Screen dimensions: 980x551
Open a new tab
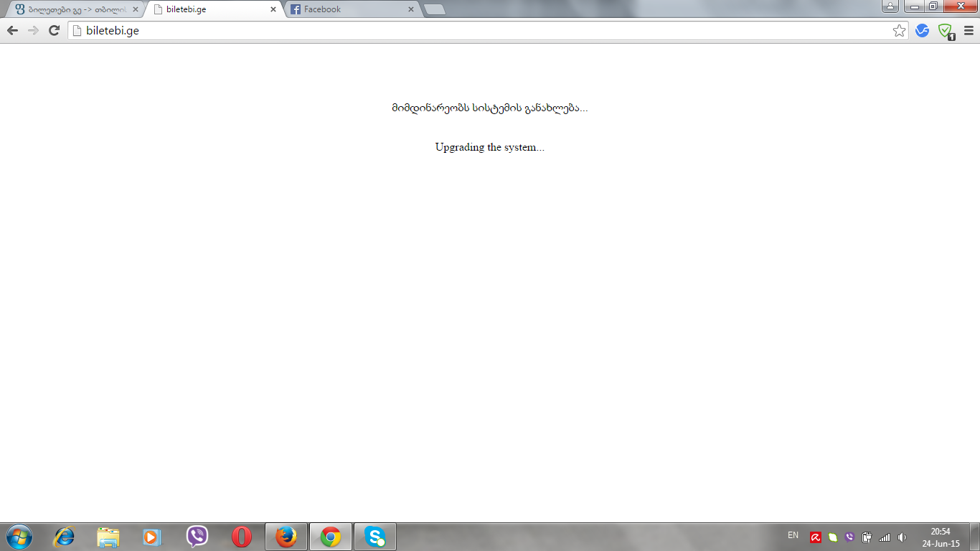(435, 9)
